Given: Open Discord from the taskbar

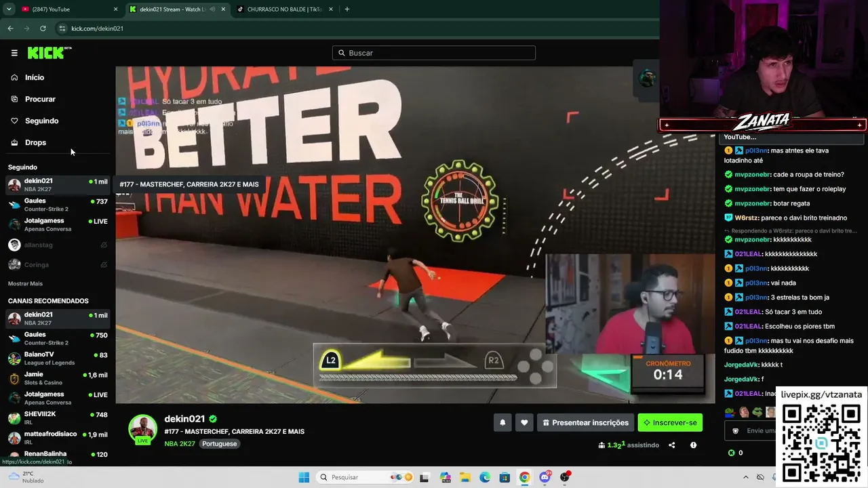Looking at the screenshot, I should 545,477.
